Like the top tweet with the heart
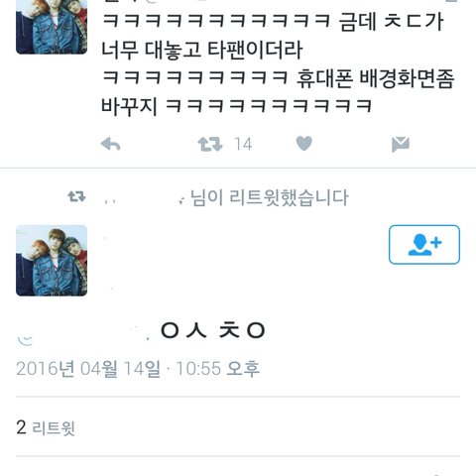Viewport: 476px width, 476px height. pyautogui.click(x=304, y=144)
